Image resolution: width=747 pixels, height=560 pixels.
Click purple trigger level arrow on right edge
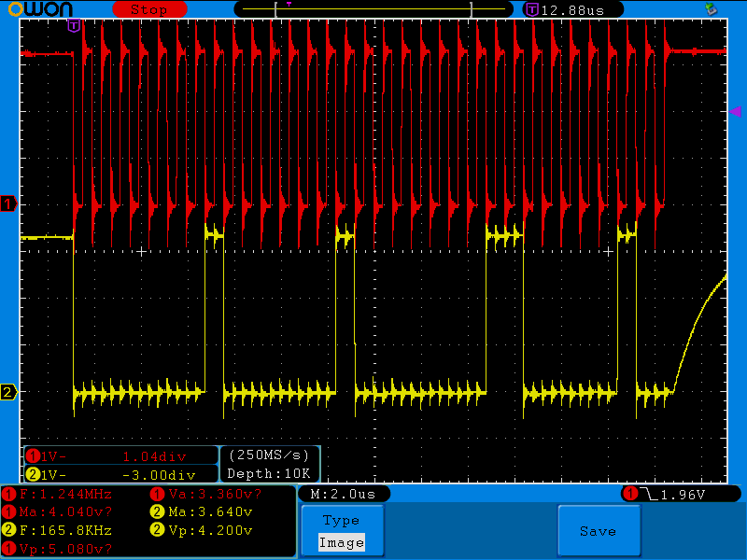tap(735, 112)
